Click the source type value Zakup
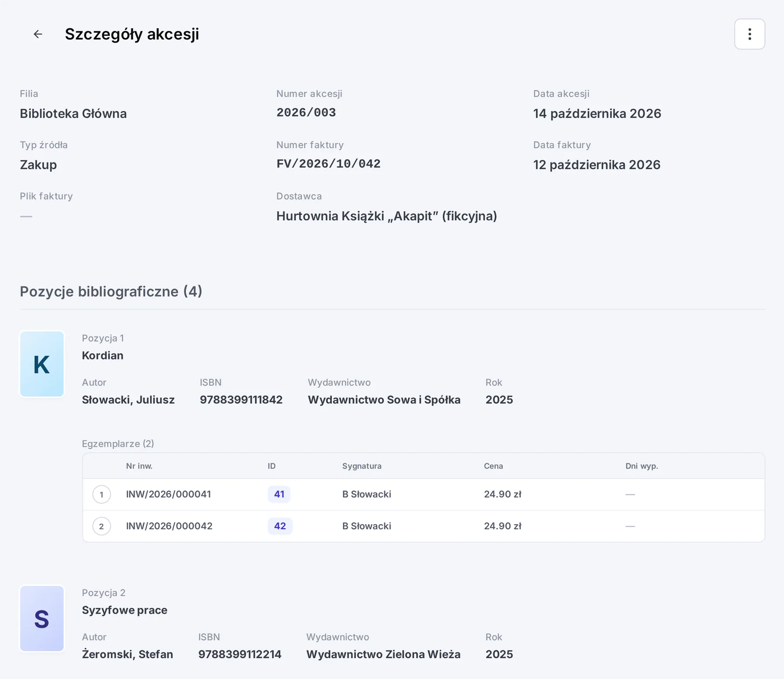This screenshot has height=679, width=784. [38, 165]
